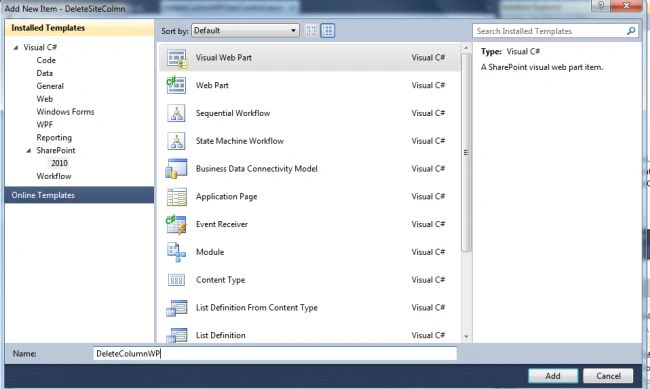Viewport: 650px width, 389px height.
Task: Open the help question mark button
Action: (x=601, y=5)
